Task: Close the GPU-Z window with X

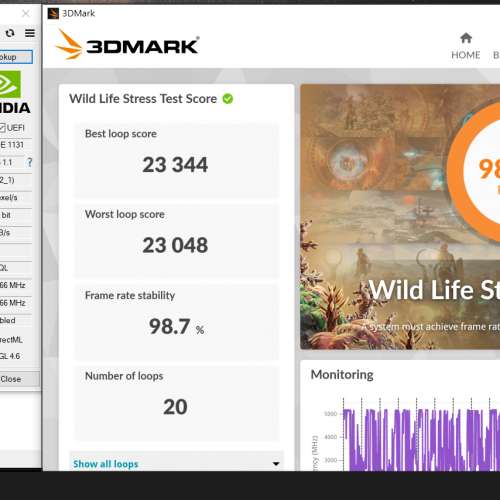Action: (x=26, y=14)
